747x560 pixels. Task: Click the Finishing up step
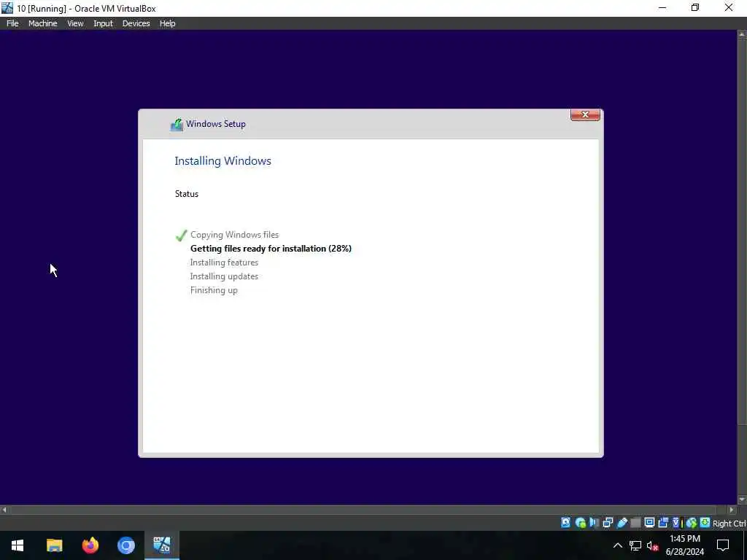[214, 290]
